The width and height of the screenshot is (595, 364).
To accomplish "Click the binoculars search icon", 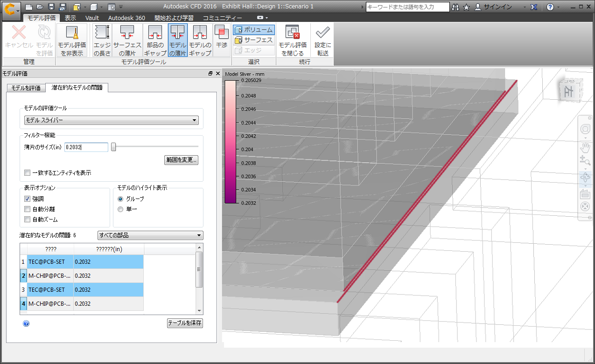I will click(x=456, y=7).
